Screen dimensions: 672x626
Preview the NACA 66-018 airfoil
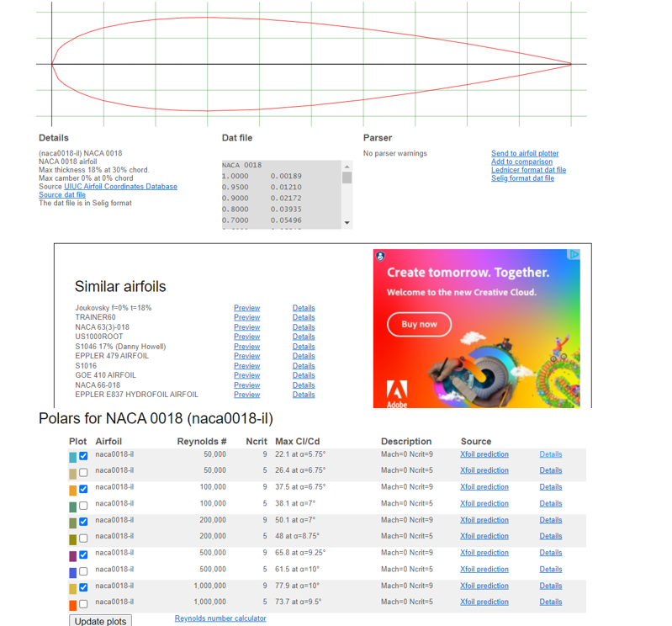point(247,385)
